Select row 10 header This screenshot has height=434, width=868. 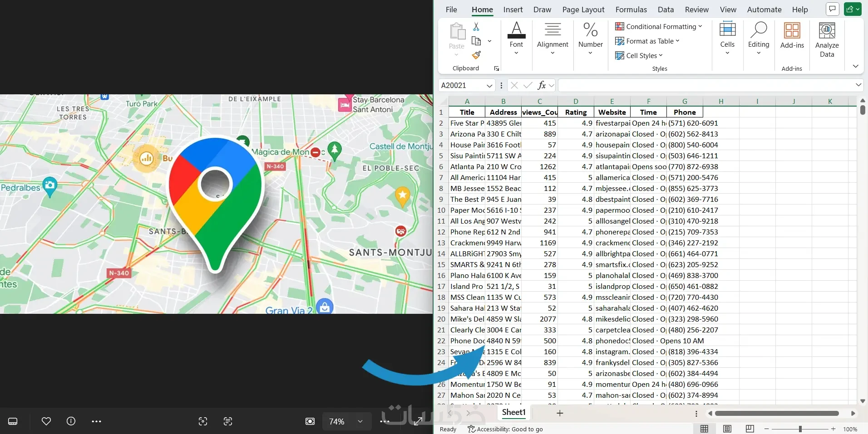[x=441, y=210]
